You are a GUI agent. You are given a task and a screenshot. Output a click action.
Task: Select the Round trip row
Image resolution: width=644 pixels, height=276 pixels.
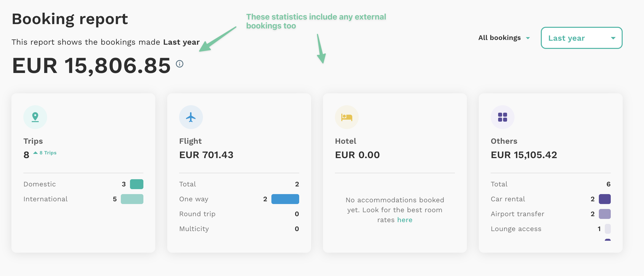click(239, 214)
